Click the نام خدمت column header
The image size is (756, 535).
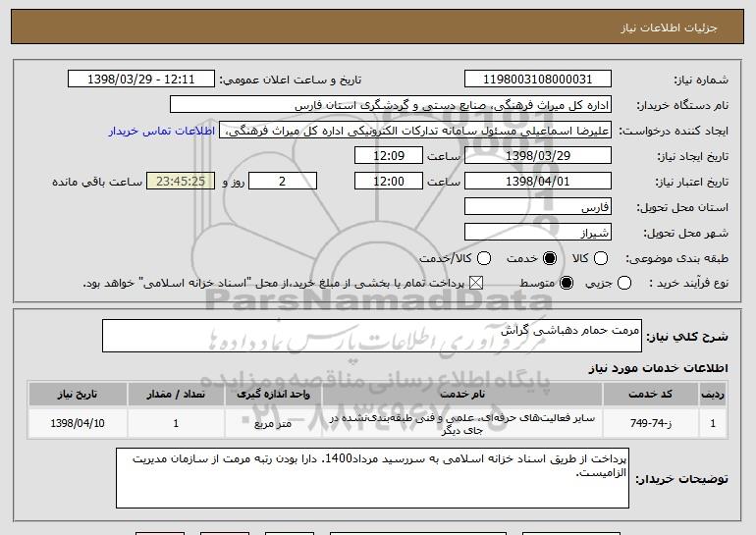coord(461,395)
